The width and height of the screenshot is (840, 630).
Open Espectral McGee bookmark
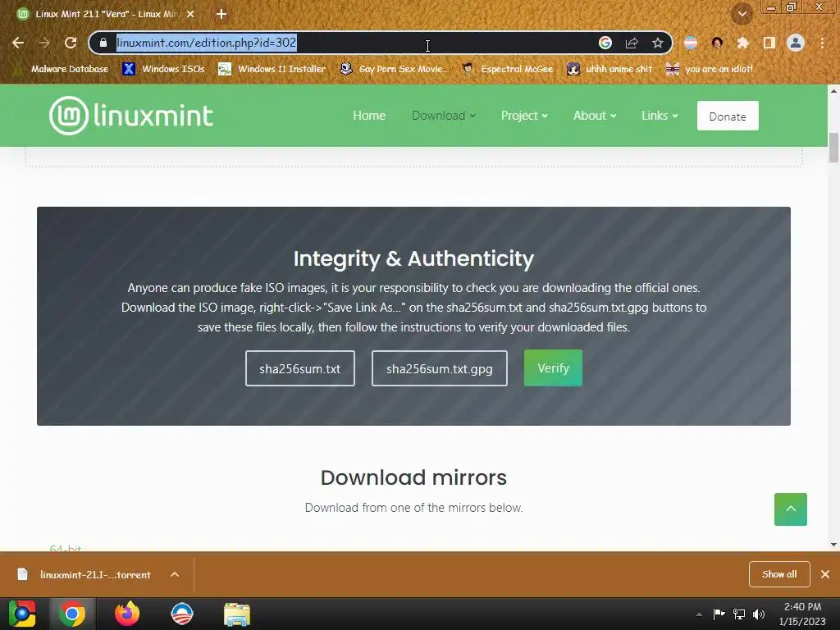507,69
